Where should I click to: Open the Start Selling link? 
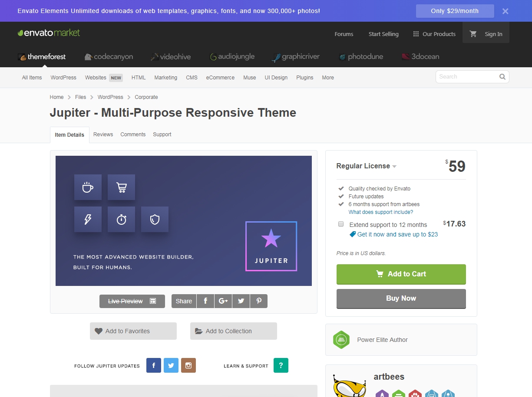[383, 34]
